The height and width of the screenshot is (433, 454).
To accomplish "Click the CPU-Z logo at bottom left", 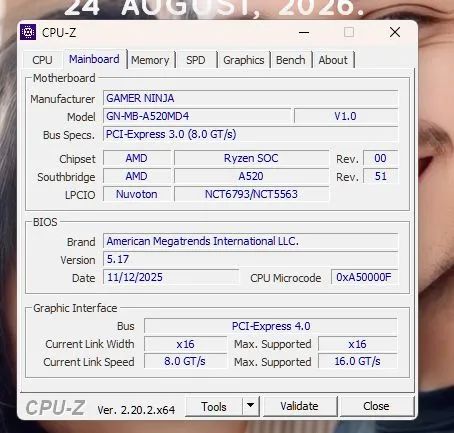I will pyautogui.click(x=56, y=407).
